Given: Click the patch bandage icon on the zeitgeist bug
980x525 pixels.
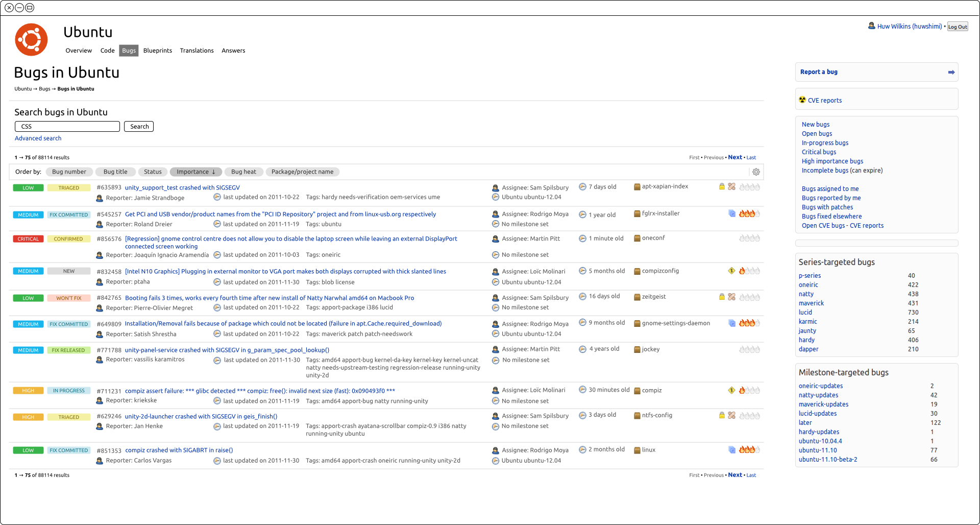Looking at the screenshot, I should click(731, 297).
